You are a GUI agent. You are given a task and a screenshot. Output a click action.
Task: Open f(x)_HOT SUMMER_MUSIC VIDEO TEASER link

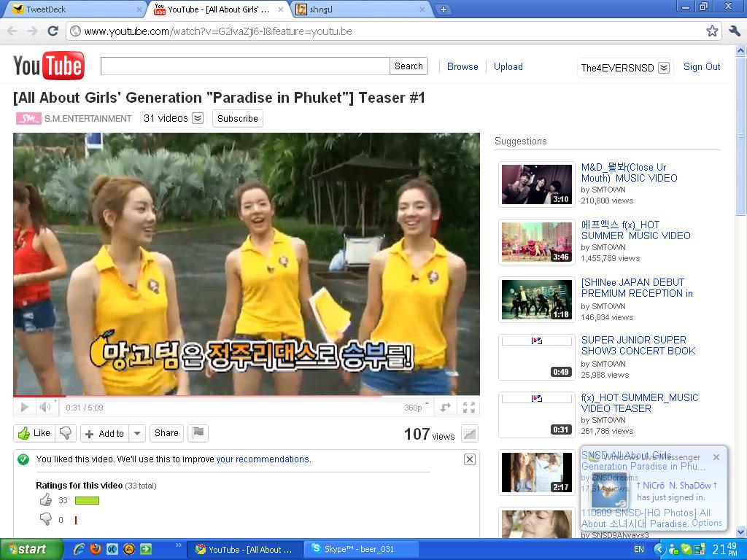pyautogui.click(x=640, y=402)
